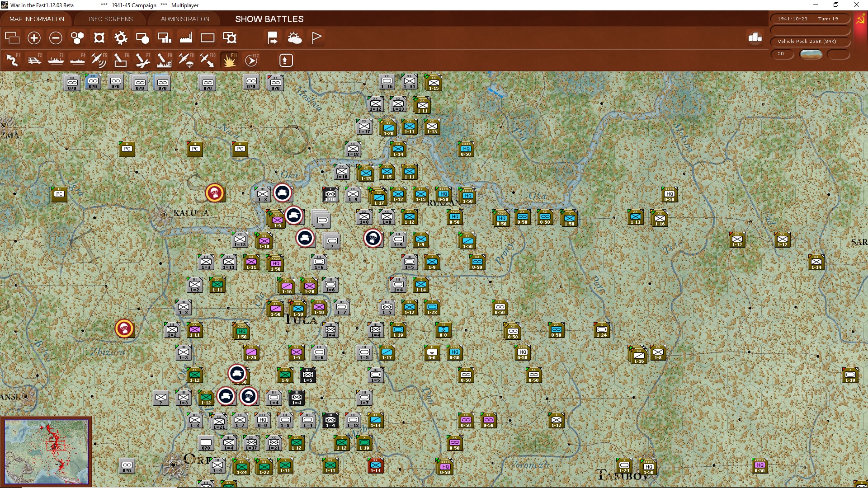Select F5 air recon mode icon
The width and height of the screenshot is (868, 488).
coord(99,60)
